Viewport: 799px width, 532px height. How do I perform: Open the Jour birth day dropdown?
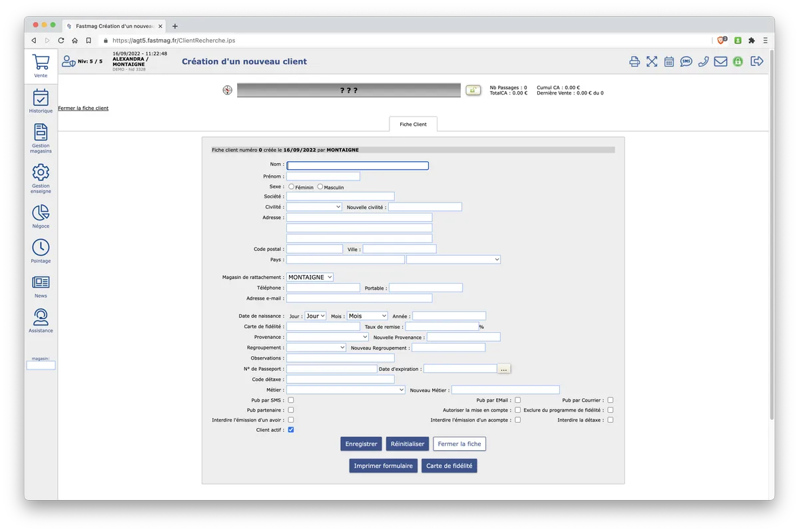click(x=316, y=316)
